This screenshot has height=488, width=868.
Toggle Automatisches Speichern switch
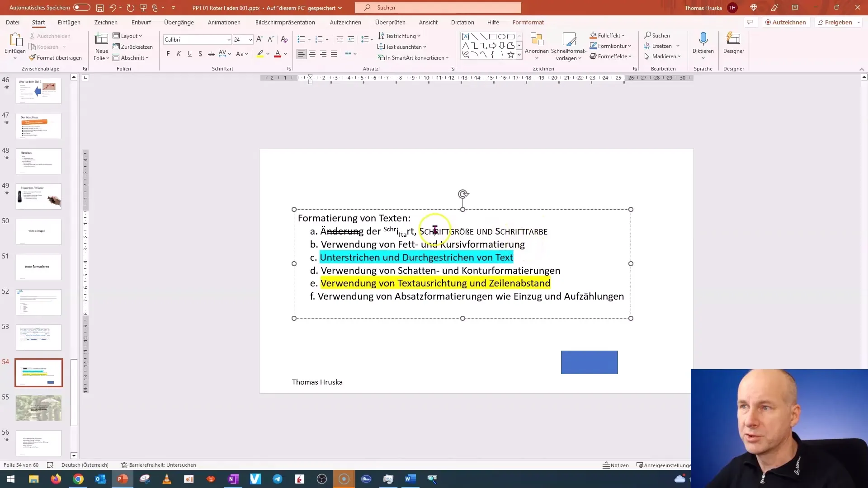pos(82,8)
